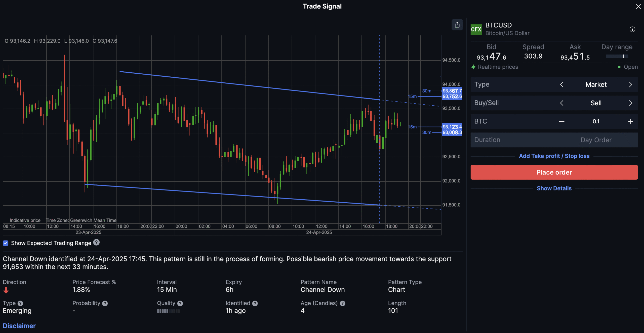Click the Emerging type value
644x333 pixels.
coord(17,311)
